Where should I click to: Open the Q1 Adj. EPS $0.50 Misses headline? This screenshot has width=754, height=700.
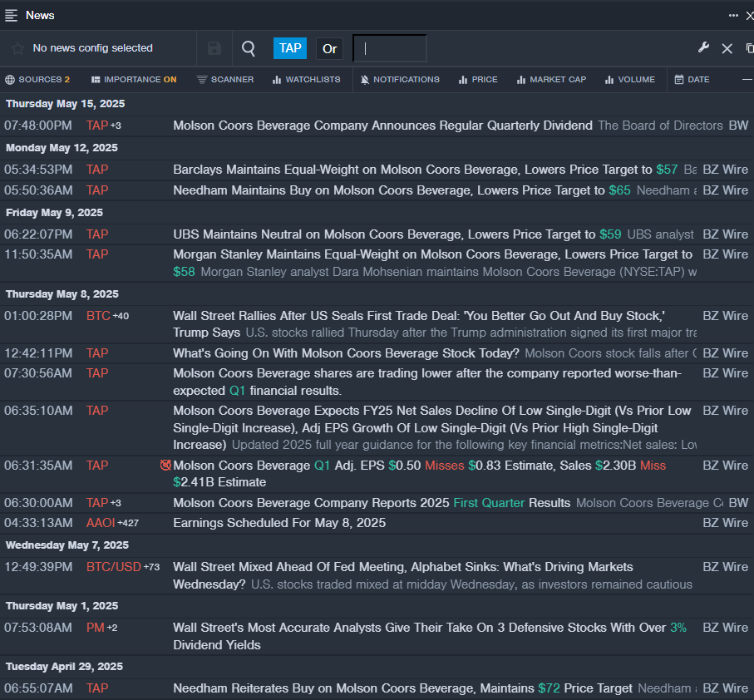pos(419,474)
